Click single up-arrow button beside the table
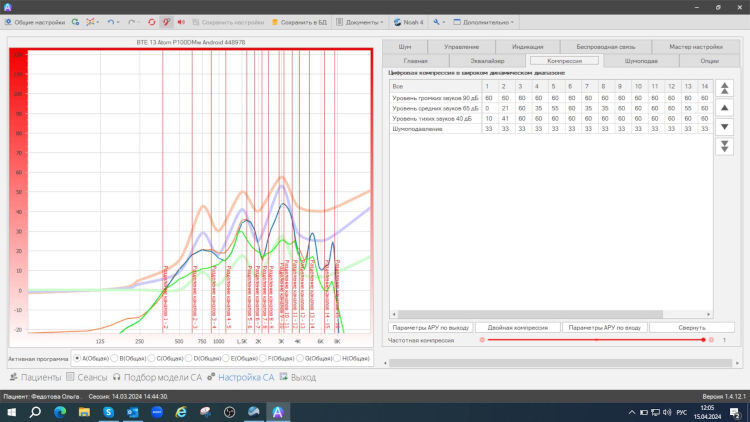 tap(724, 108)
